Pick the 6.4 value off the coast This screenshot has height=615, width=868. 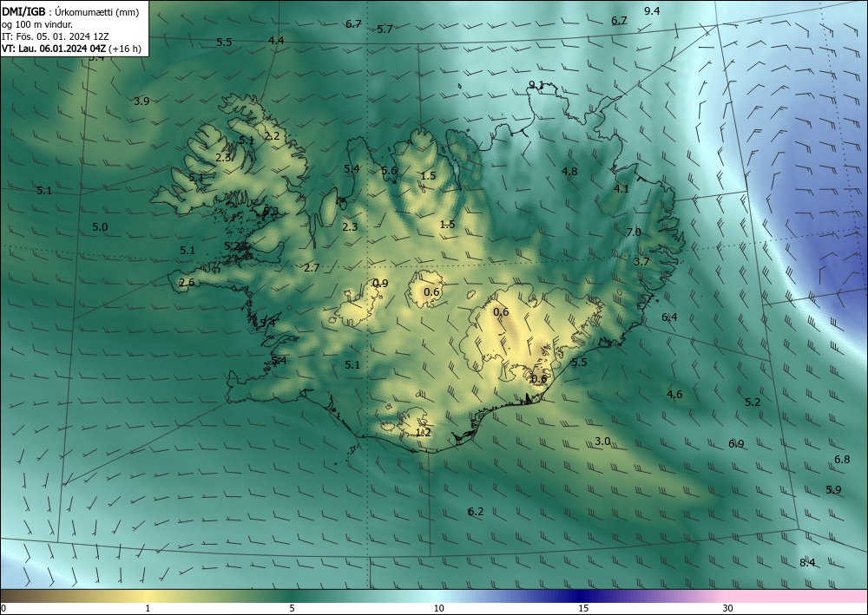click(x=670, y=317)
